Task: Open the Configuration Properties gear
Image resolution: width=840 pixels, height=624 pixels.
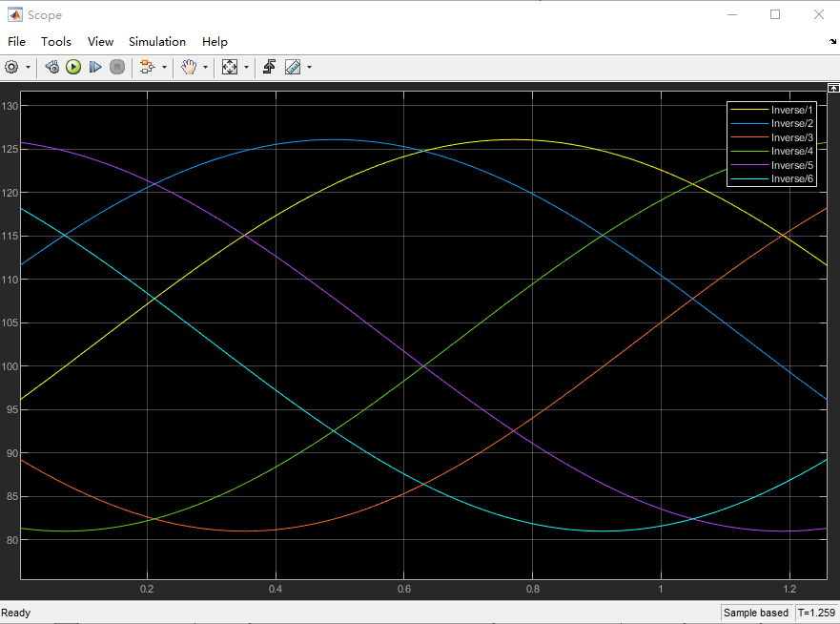Action: click(11, 67)
